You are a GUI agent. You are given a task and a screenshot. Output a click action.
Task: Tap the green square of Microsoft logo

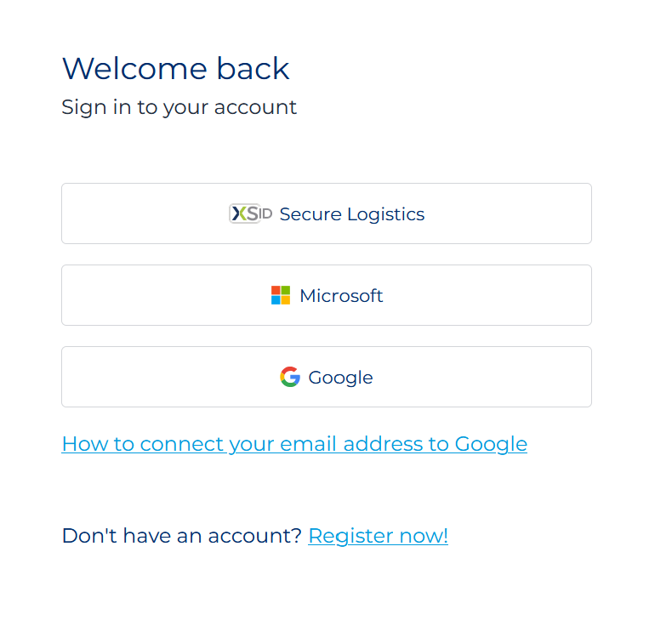pyautogui.click(x=286, y=291)
